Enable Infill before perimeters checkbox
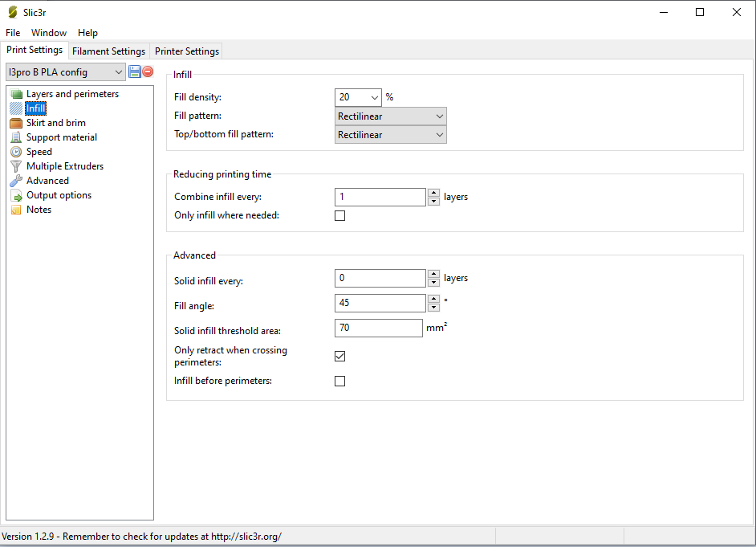756x547 pixels. coord(339,382)
